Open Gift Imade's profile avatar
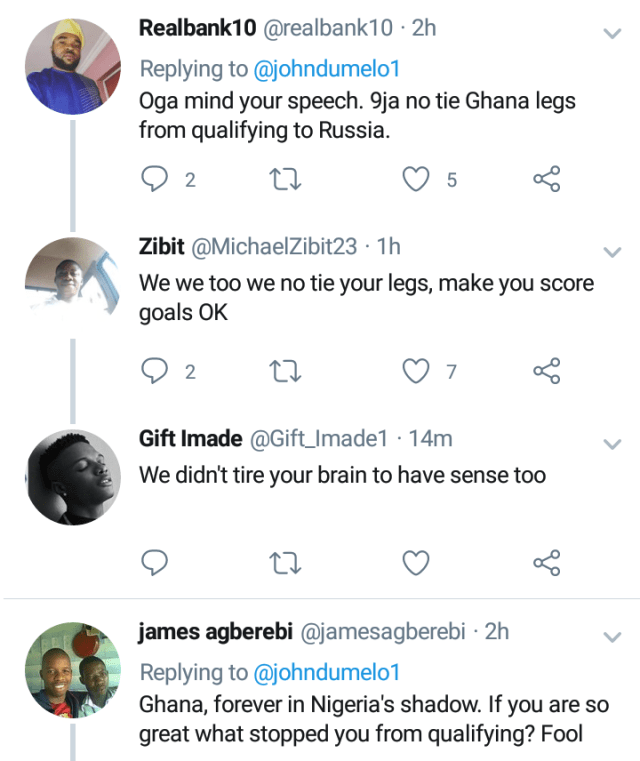Viewport: 640px width, 761px height. (x=72, y=477)
